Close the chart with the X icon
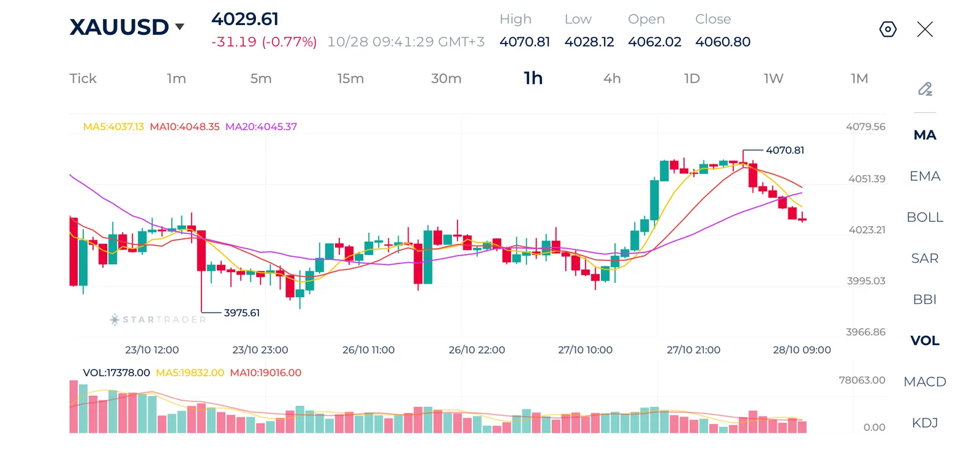980x451 pixels. 925,29
